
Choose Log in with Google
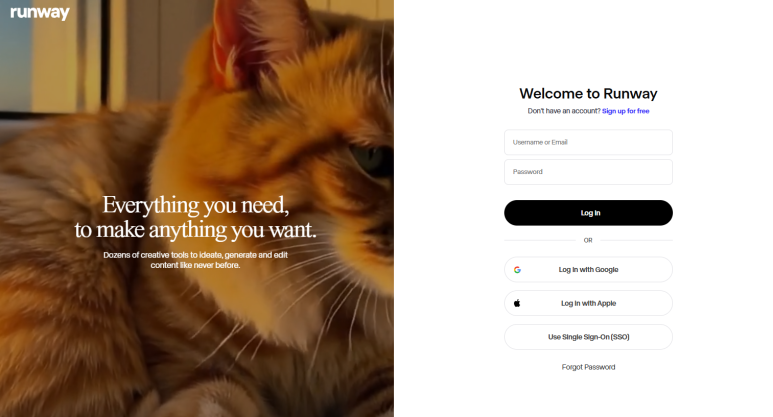coord(588,270)
